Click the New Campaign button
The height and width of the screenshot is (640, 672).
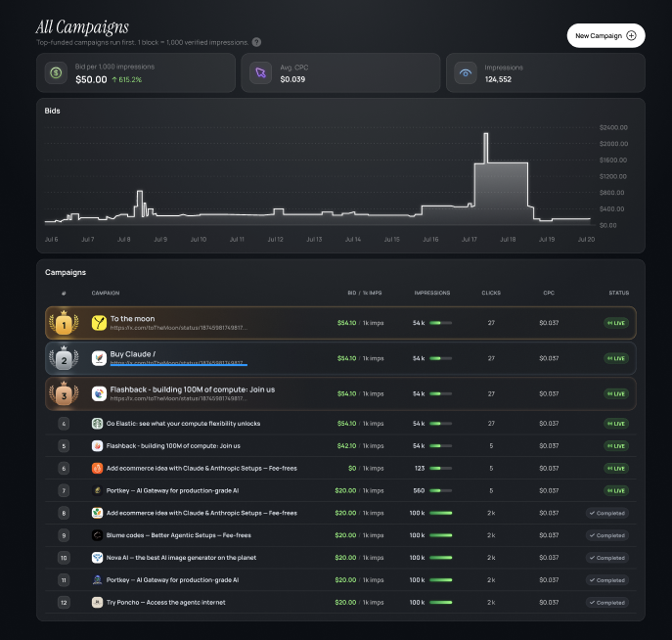(605, 35)
